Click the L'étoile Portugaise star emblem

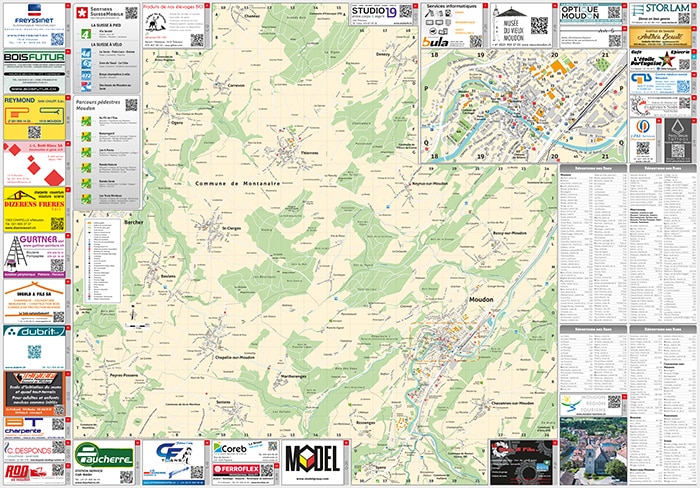click(667, 58)
